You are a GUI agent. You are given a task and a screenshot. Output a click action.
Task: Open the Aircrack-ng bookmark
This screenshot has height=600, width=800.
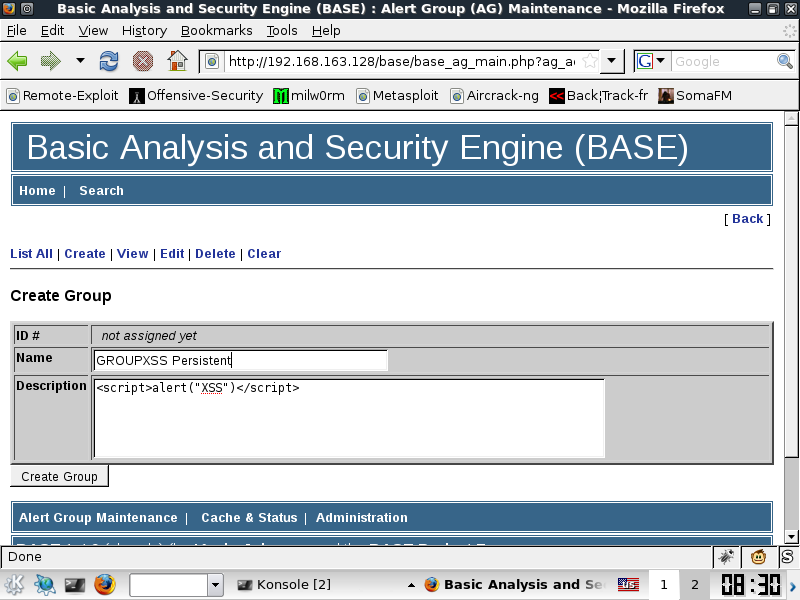(494, 95)
